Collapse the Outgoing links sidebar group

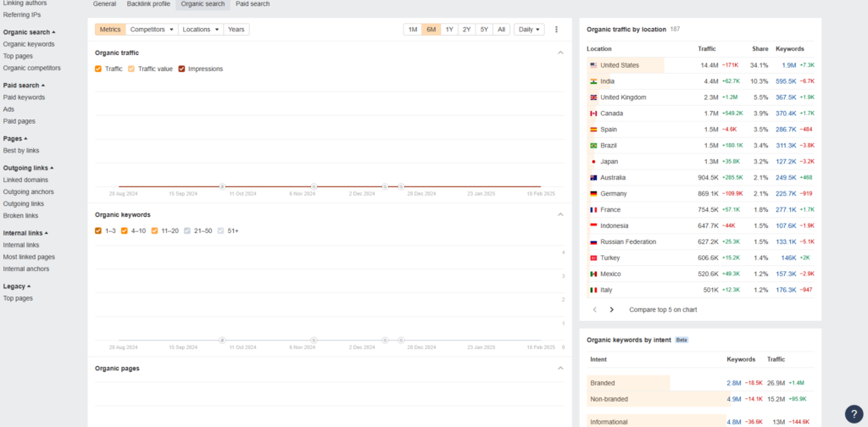tap(29, 168)
